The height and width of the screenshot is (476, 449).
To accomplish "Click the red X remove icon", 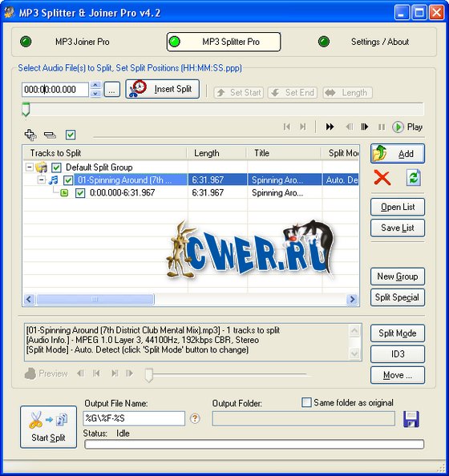I will tap(382, 178).
